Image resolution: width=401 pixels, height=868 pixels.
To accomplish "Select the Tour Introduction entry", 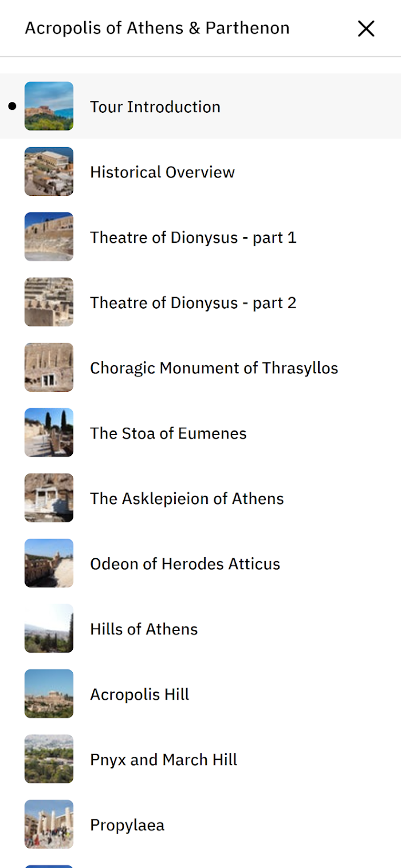I will tap(200, 106).
